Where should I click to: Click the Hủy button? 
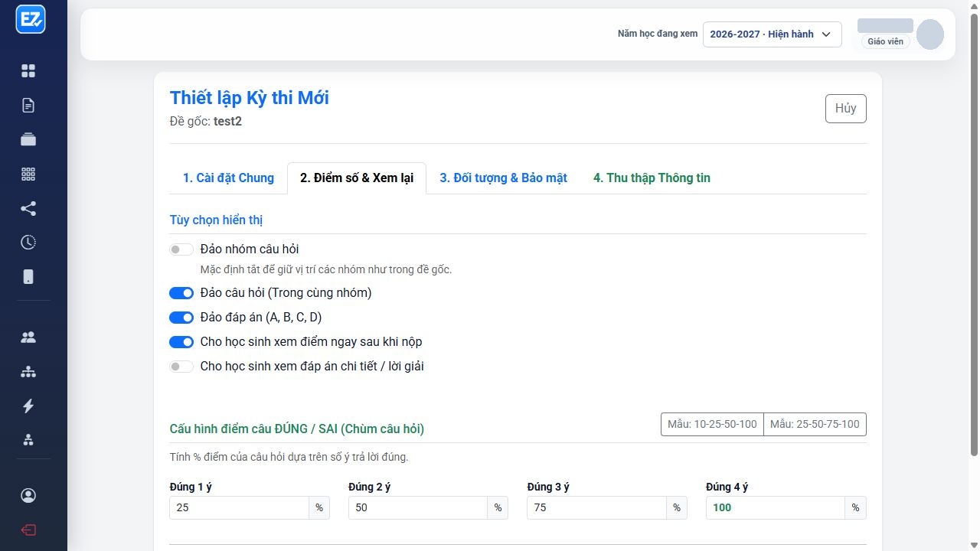[846, 109]
